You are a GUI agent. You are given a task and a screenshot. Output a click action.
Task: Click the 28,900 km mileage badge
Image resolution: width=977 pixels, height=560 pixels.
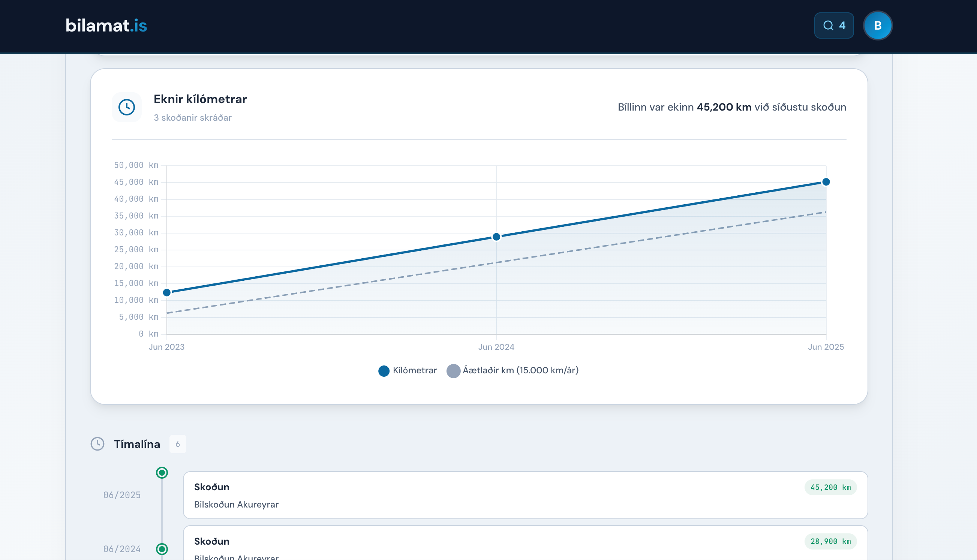tap(830, 542)
